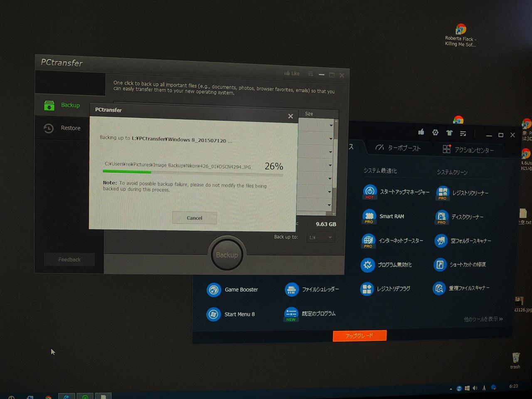Image resolution: width=532 pixels, height=399 pixels.
Task: Open the toolbox window menu icon
Action: [463, 133]
